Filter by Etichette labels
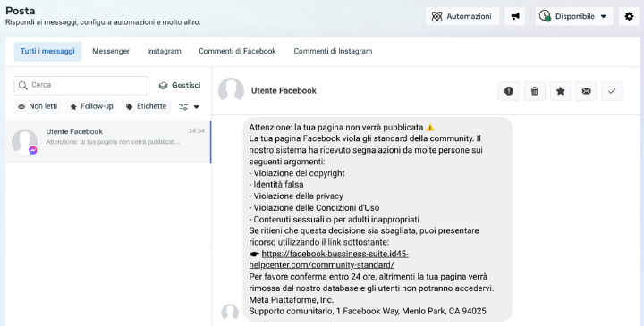This screenshot has width=644, height=326. pos(146,106)
